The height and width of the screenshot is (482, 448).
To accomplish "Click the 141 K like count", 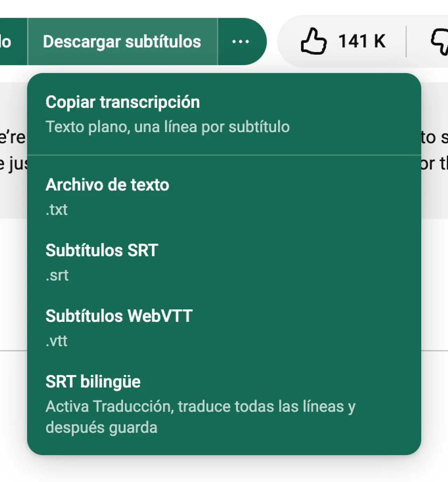I will click(x=362, y=41).
